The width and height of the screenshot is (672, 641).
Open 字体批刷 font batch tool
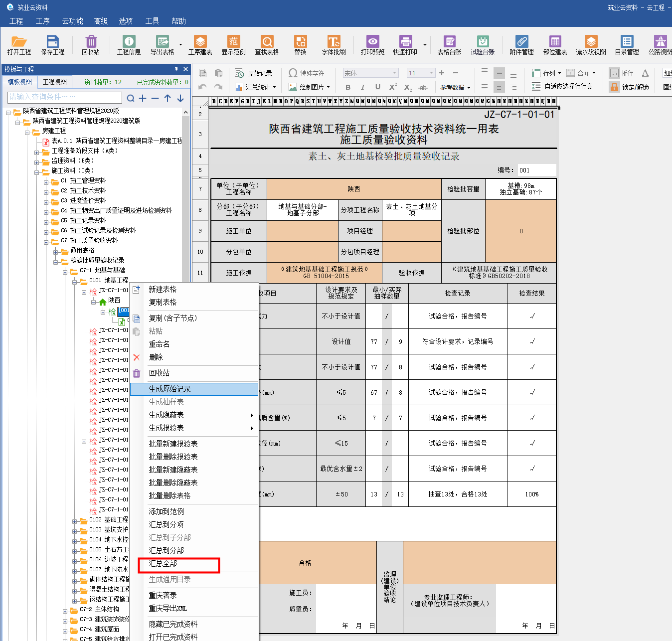click(334, 45)
